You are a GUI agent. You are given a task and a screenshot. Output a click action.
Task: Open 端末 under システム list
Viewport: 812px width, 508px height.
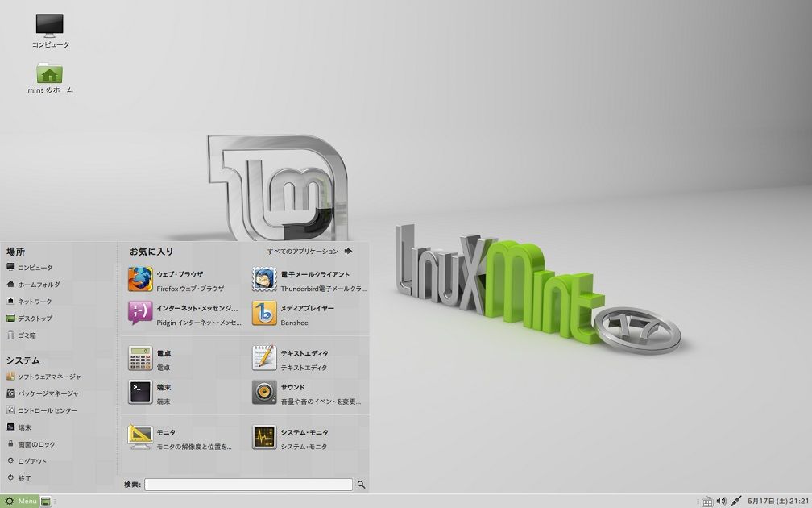tap(19, 427)
